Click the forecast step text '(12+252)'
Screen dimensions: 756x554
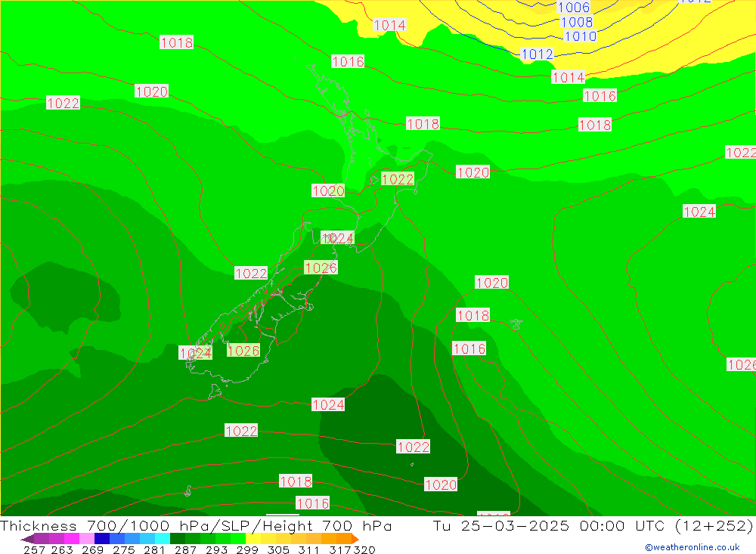(x=714, y=525)
